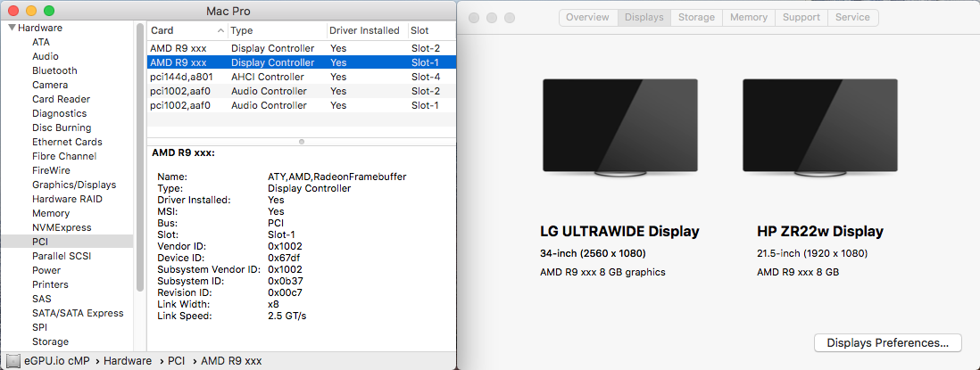Switch to the Memory tab in About window
The image size is (980, 370).
(x=749, y=18)
